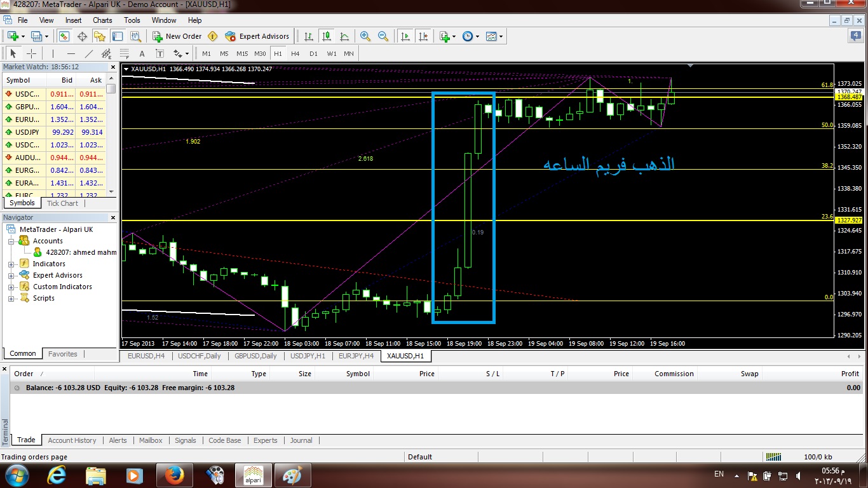This screenshot has width=868, height=488.
Task: Expand the Custom Indicators tree node
Action: pyautogui.click(x=11, y=287)
